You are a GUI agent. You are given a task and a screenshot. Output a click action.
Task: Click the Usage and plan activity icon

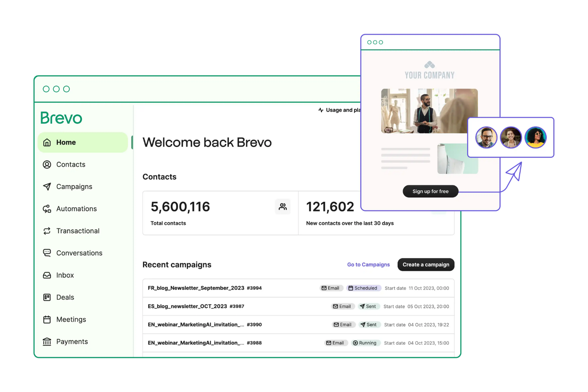click(x=321, y=110)
